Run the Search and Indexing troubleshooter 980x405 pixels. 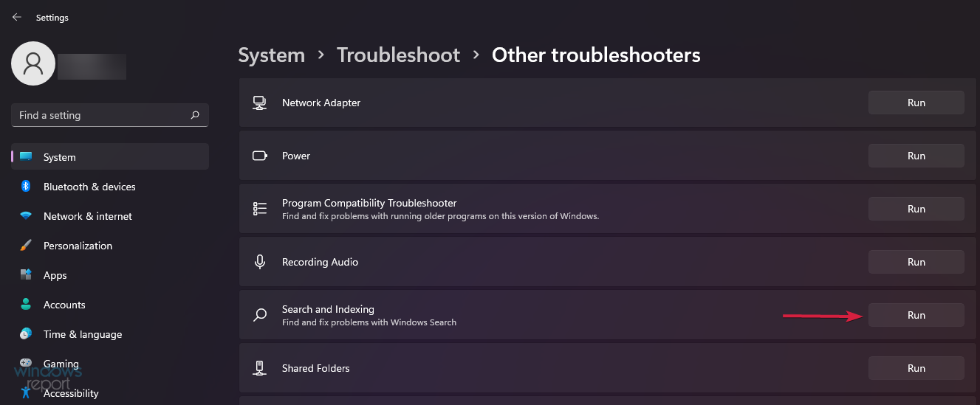point(916,315)
